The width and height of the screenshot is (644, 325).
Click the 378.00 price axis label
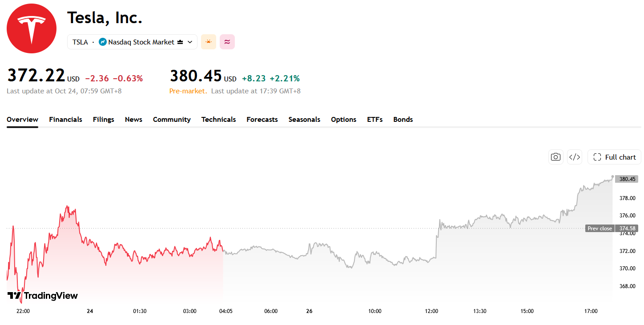(628, 198)
